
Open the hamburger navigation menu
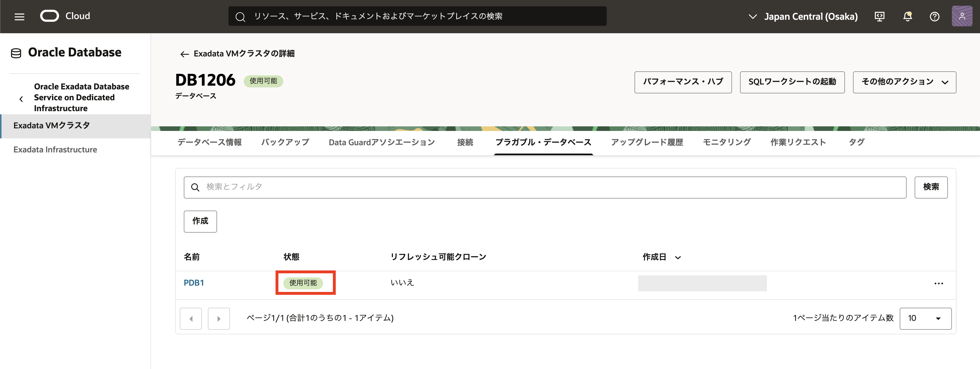(19, 17)
